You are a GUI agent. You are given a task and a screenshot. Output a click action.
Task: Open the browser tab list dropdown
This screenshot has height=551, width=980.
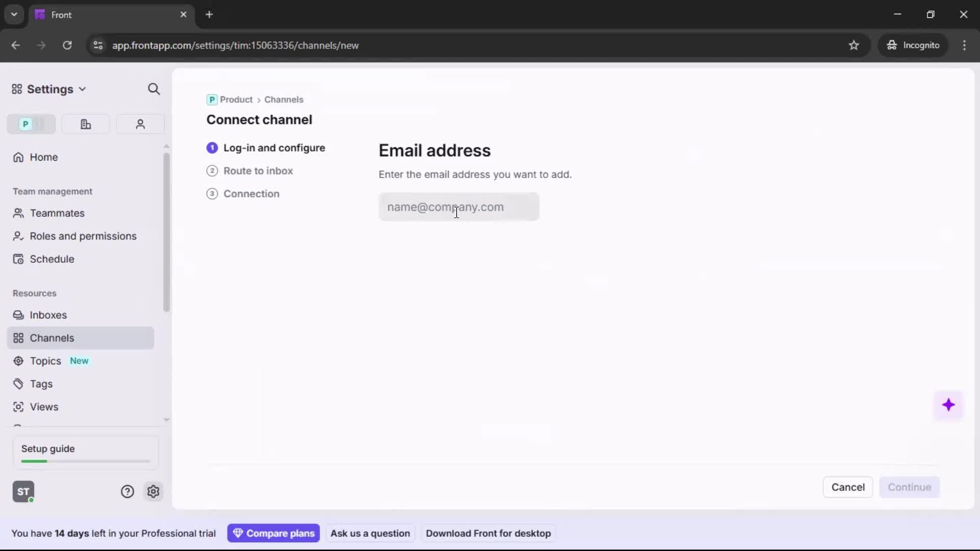[x=14, y=14]
